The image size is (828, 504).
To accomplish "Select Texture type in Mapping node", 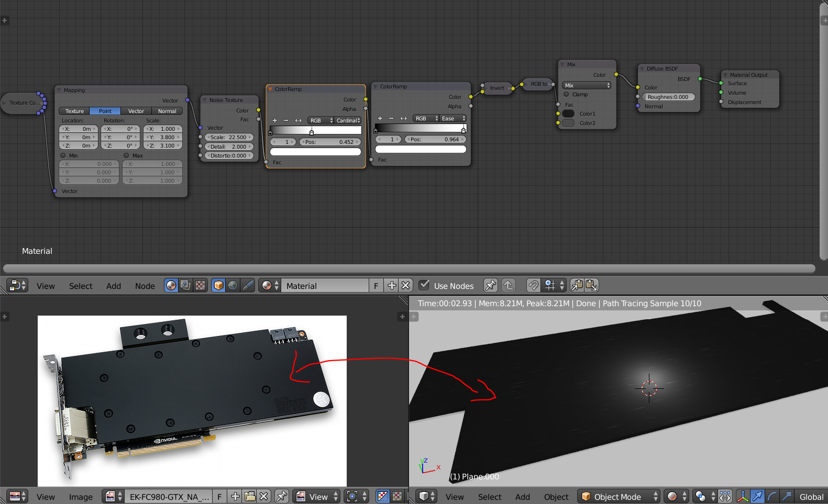I will tap(74, 111).
